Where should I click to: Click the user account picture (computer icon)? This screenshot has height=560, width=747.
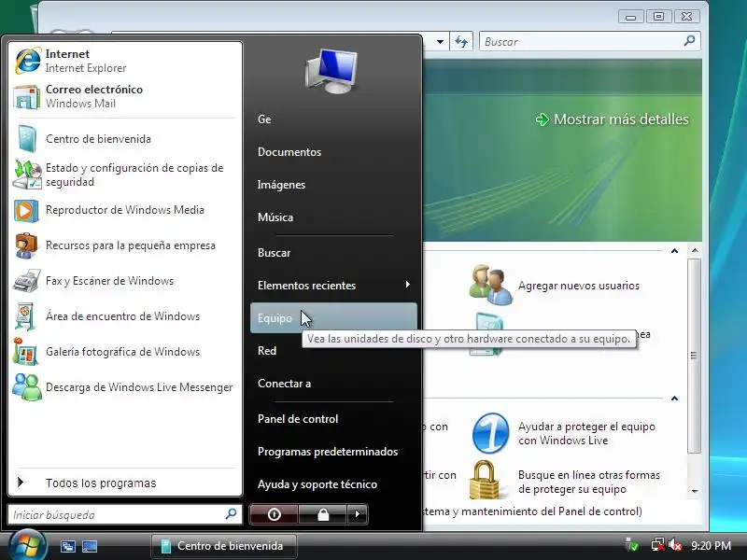click(331, 71)
